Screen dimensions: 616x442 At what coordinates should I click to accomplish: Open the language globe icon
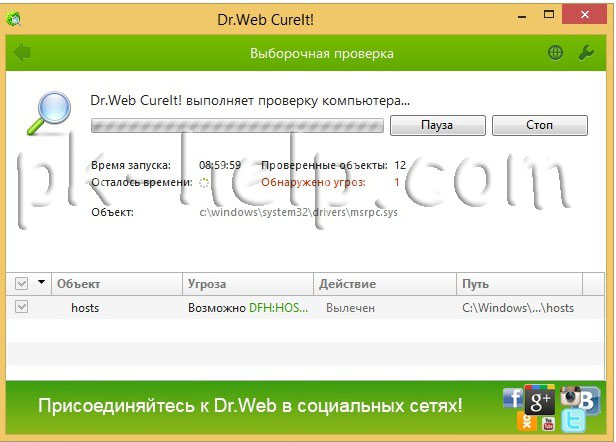(555, 53)
